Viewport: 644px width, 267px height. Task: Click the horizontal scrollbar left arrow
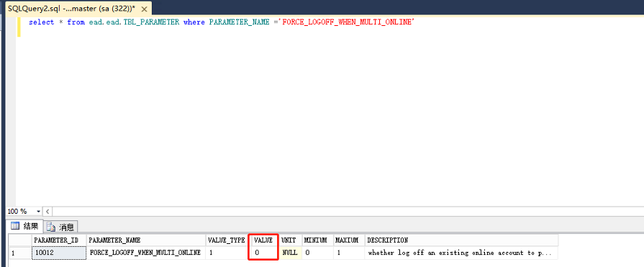(47, 211)
